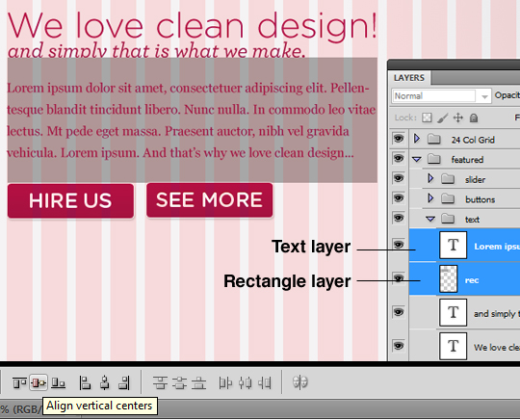Viewport: 520px width, 420px height.
Task: Click the Auto-Align Layers icon
Action: click(300, 382)
